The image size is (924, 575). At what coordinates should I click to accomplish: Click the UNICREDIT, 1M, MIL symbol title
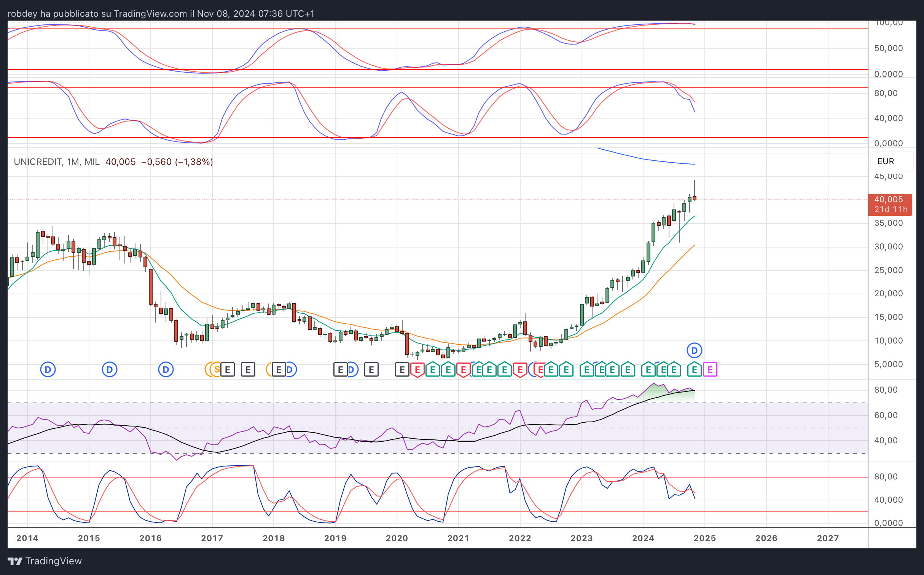(x=57, y=162)
